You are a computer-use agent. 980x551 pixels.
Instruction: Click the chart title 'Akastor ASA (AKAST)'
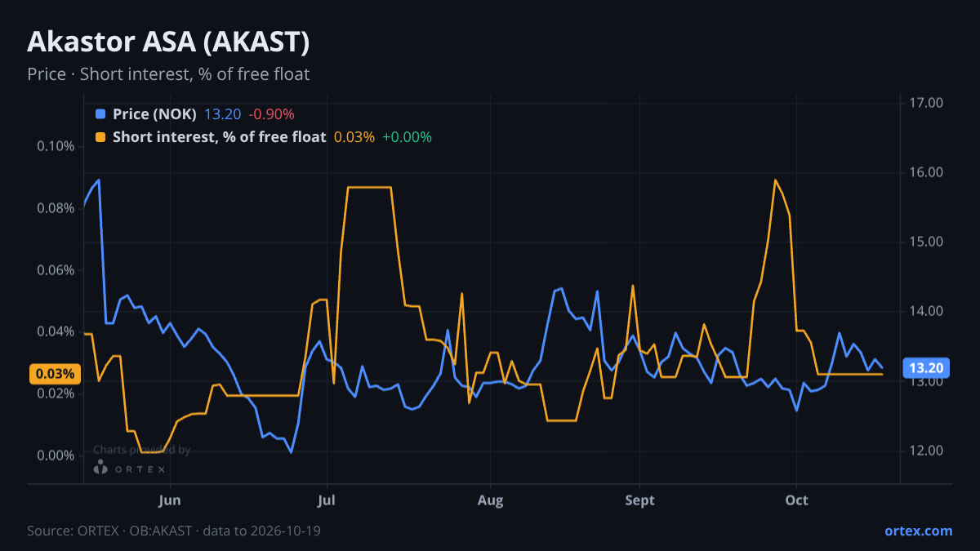[x=168, y=42]
